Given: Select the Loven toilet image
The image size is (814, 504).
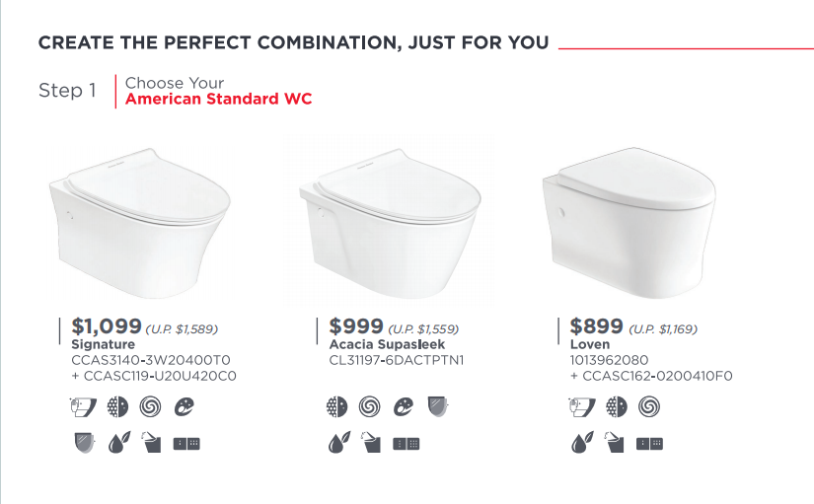Looking at the screenshot, I should tap(629, 222).
